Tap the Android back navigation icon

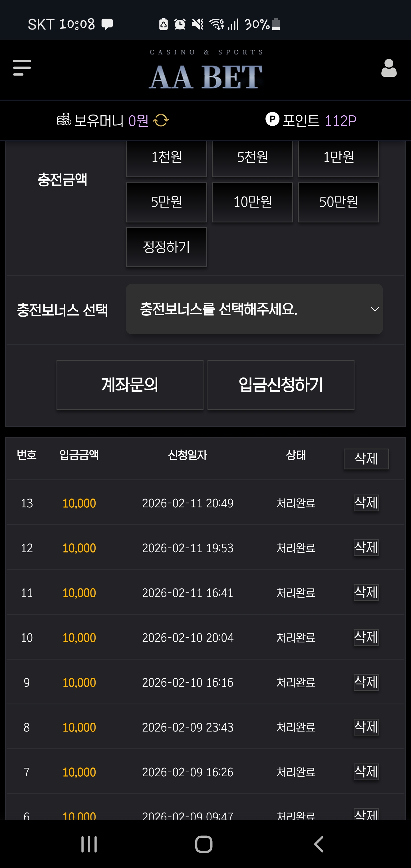click(x=319, y=844)
